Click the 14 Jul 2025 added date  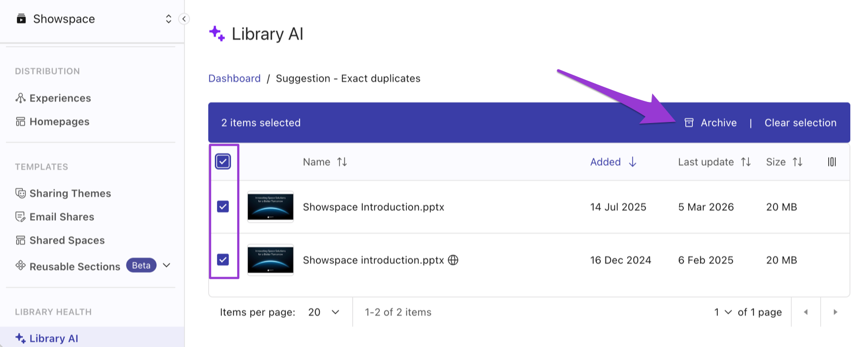pos(618,207)
